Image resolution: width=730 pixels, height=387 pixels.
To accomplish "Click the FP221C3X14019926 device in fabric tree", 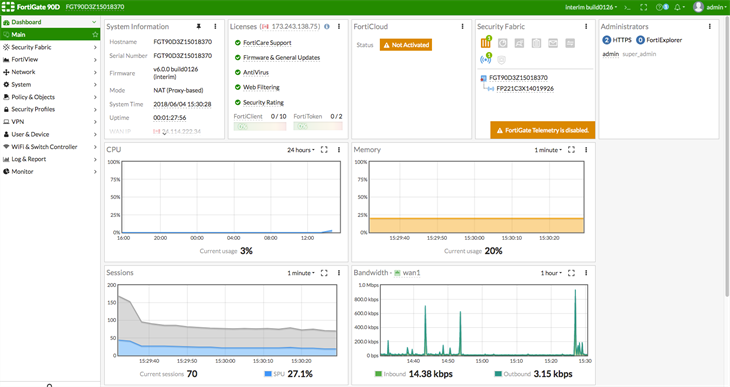I will pos(525,88).
